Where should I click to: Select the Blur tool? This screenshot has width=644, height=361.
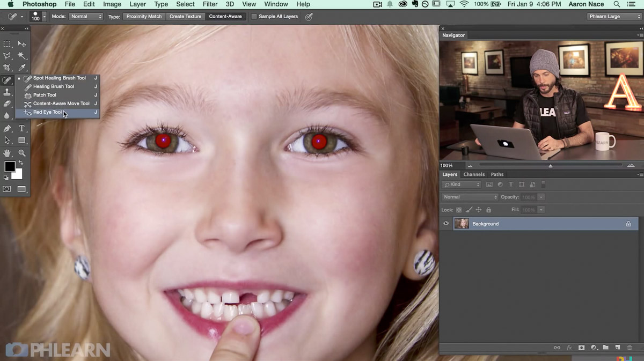[x=7, y=115]
